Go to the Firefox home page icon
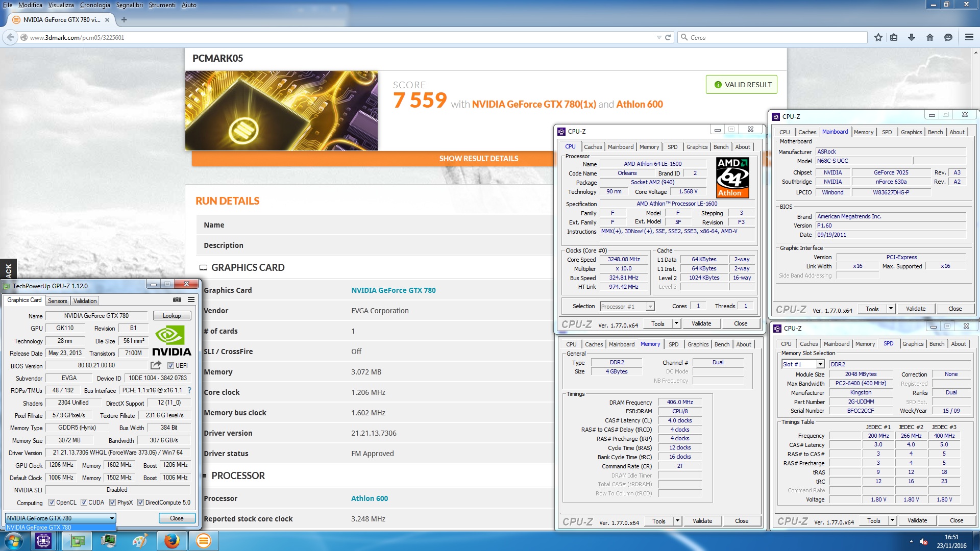The image size is (980, 551). click(930, 37)
